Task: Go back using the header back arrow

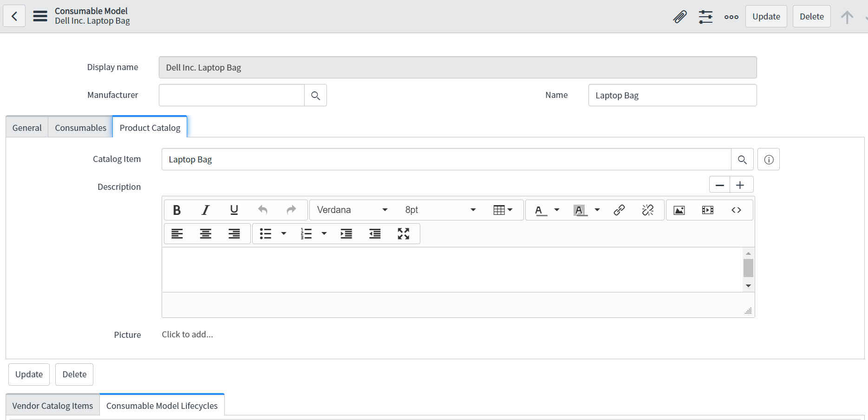Action: pos(14,16)
